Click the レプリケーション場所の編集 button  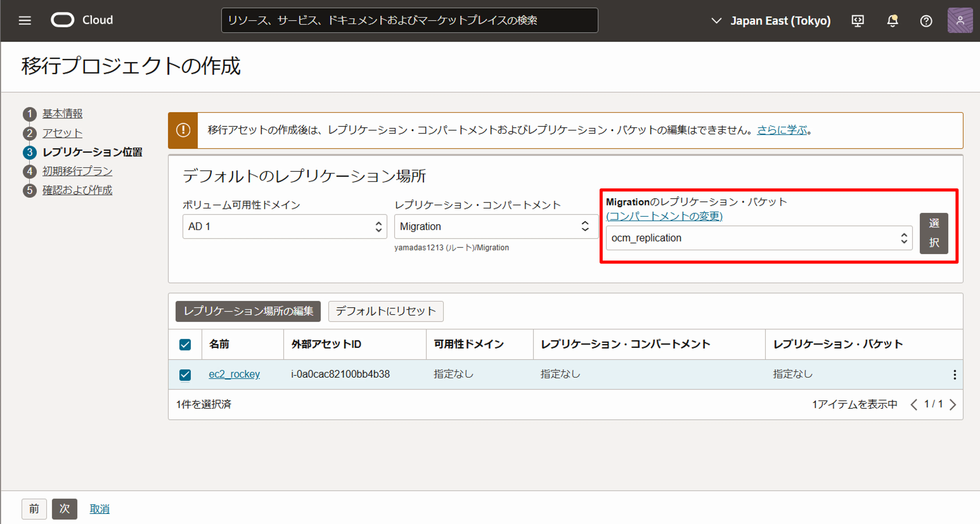(248, 311)
